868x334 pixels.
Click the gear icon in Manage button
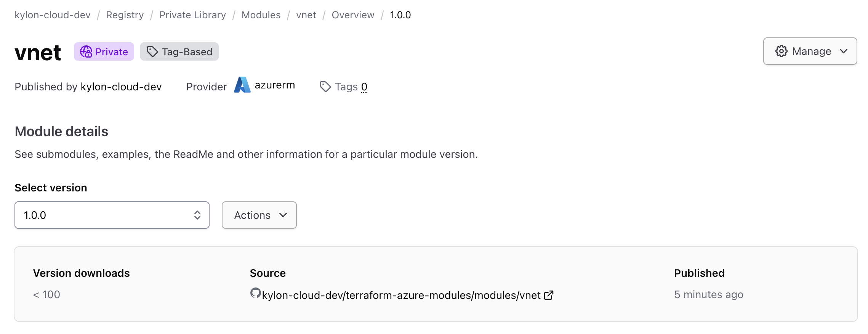pyautogui.click(x=782, y=51)
